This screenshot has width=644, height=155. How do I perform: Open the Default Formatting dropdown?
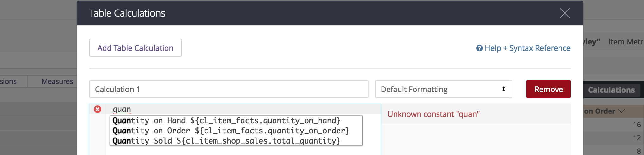point(443,89)
